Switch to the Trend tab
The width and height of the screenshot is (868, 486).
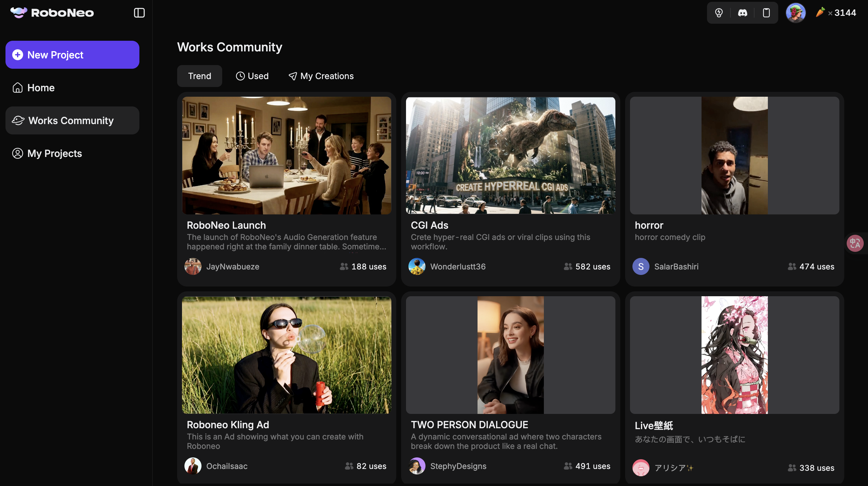[x=199, y=76]
